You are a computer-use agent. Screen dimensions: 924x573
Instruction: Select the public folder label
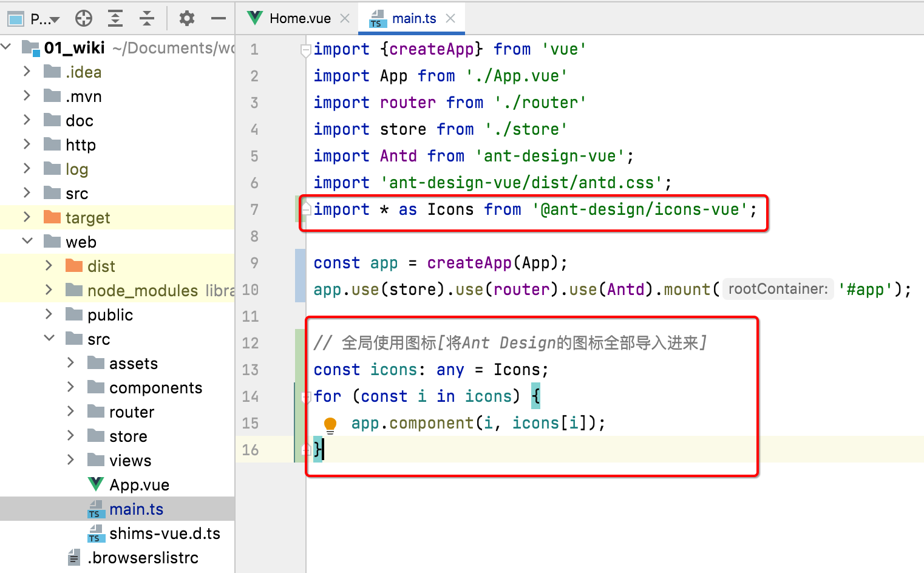pyautogui.click(x=110, y=314)
